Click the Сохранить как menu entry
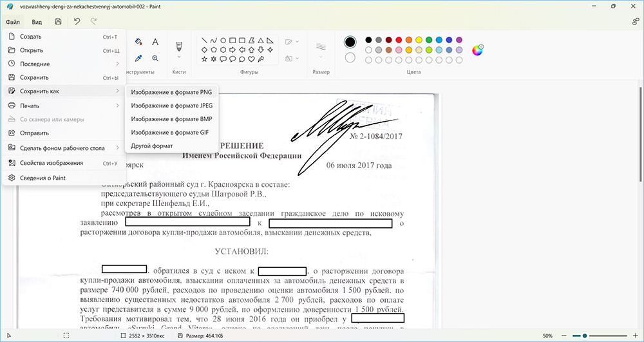 click(64, 91)
